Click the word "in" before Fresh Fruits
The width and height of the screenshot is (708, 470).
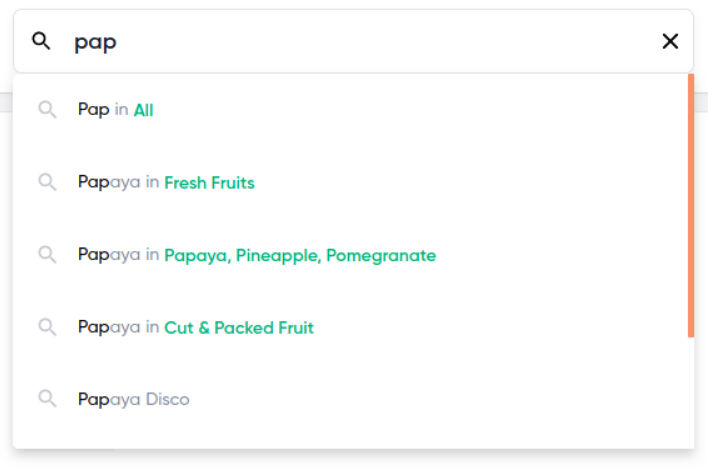pos(152,183)
